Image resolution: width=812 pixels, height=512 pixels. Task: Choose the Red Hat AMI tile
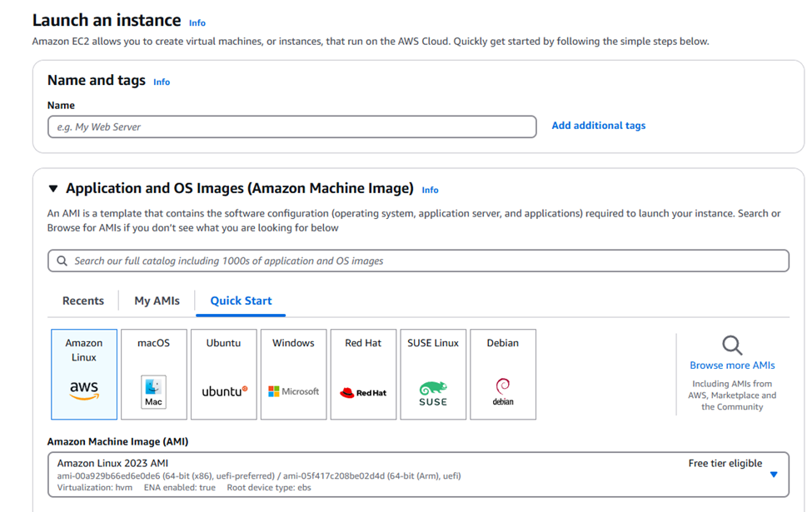[x=364, y=375]
